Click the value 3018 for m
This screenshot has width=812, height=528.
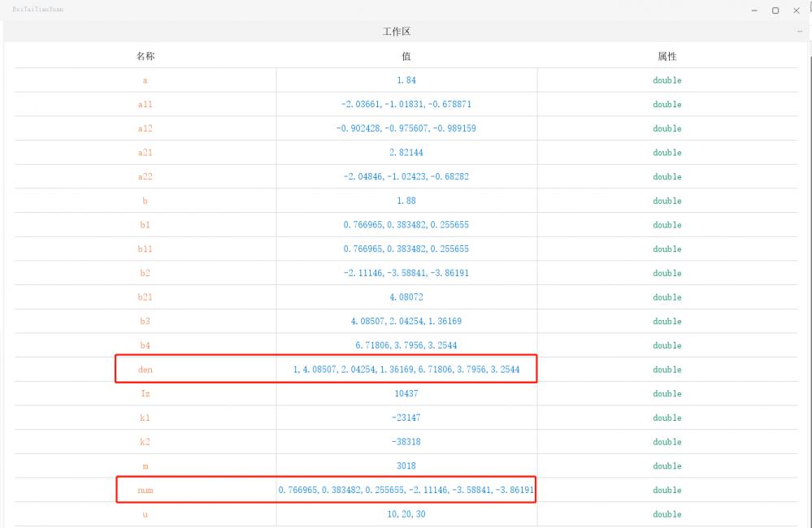[x=406, y=466]
